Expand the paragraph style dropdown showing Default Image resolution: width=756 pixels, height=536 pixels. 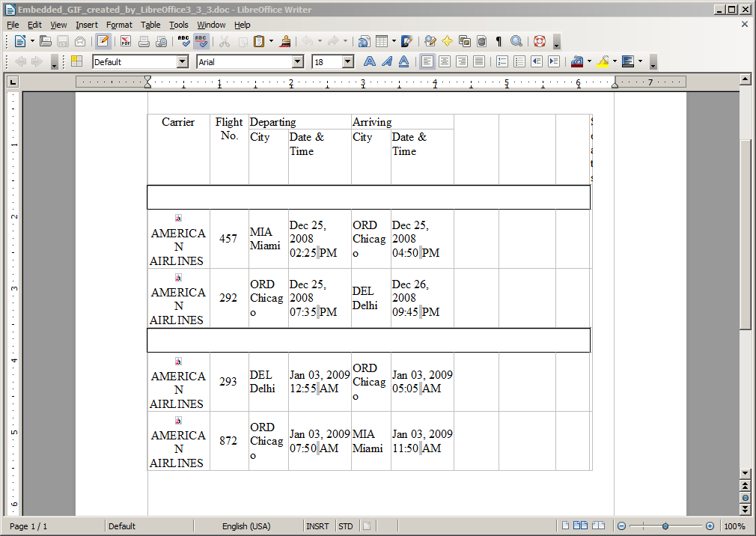[x=182, y=62]
